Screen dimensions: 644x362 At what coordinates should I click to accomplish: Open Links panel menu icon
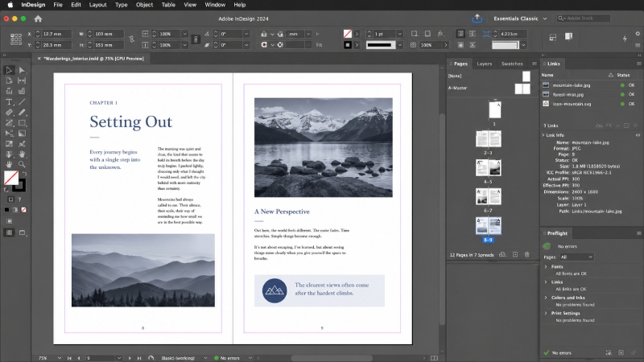638,64
